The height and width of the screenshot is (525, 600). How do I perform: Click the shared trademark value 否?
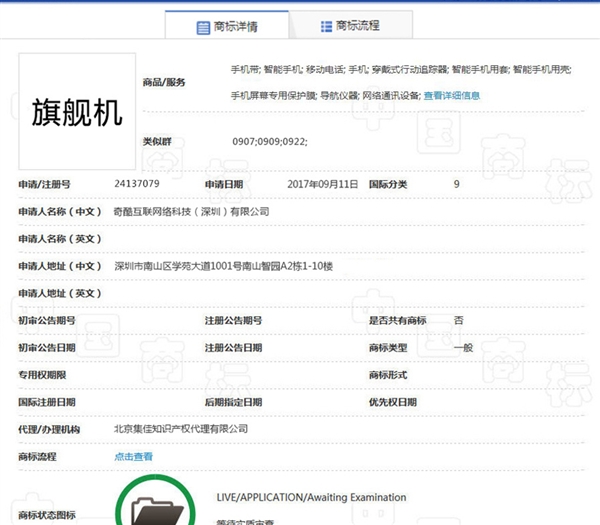point(458,320)
